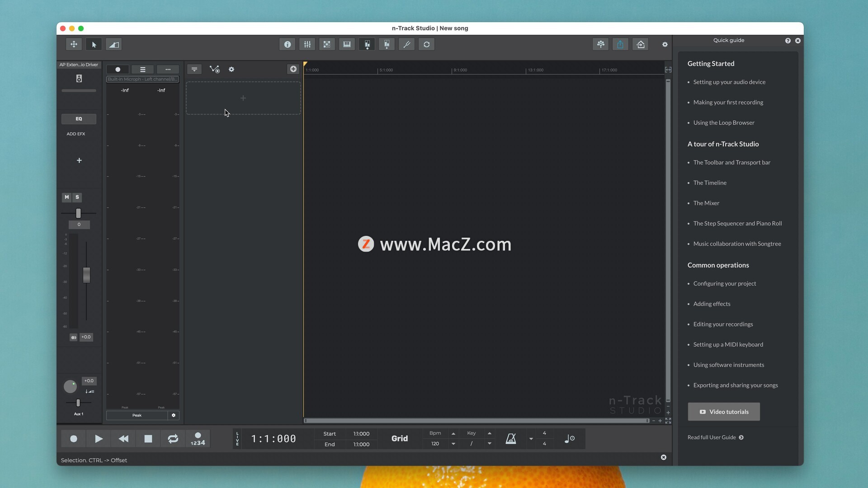Toggle the recording level meter icon
The width and height of the screenshot is (868, 488).
pyautogui.click(x=367, y=44)
